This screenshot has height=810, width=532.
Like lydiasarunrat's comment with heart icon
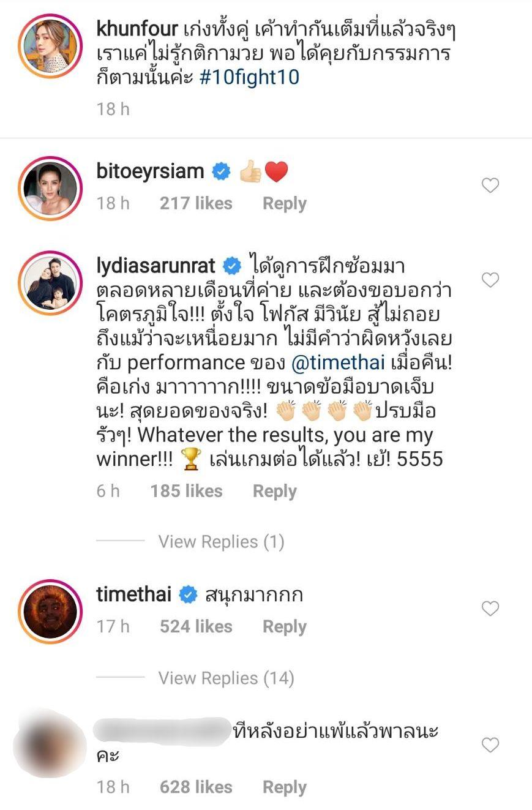coord(490,280)
